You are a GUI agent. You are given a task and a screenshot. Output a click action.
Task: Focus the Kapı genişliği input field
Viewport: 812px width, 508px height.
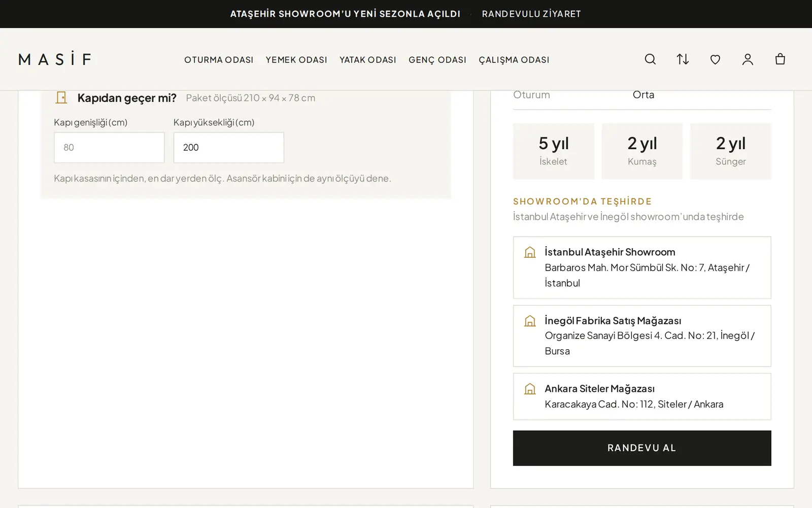point(109,148)
